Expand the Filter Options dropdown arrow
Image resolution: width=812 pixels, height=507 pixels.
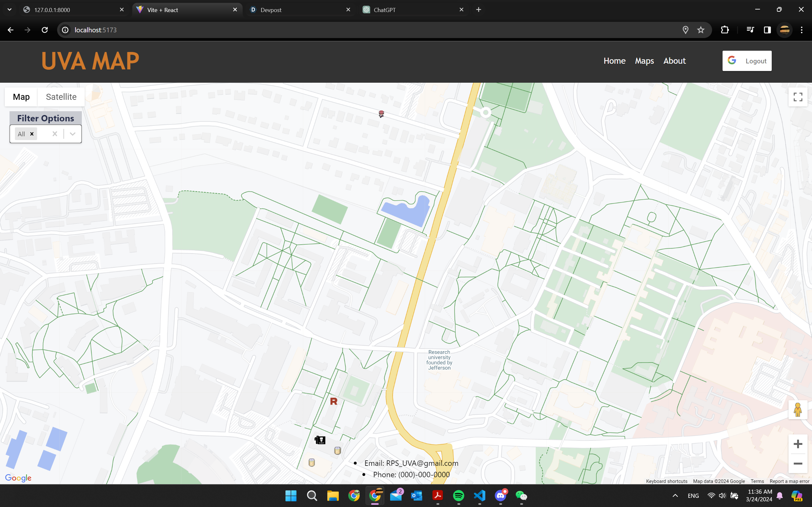click(72, 134)
